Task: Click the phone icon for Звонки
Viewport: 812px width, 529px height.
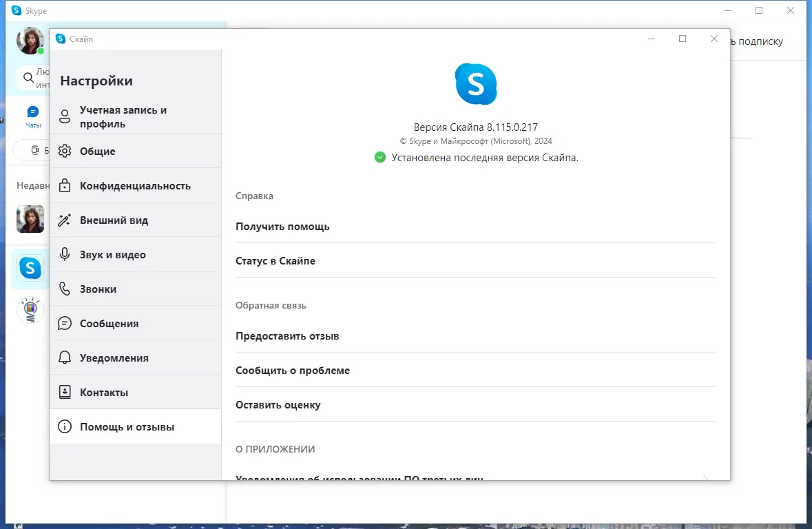Action: pyautogui.click(x=65, y=289)
